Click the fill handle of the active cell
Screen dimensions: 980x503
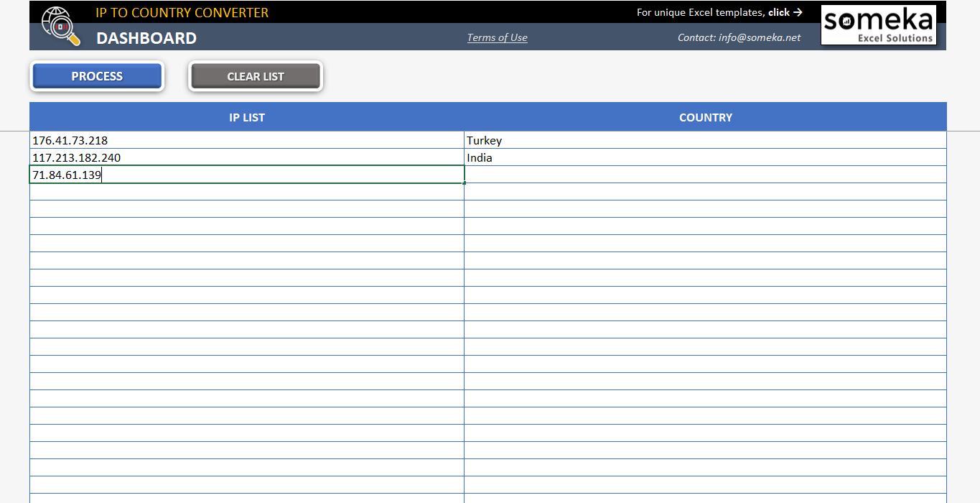[464, 183]
